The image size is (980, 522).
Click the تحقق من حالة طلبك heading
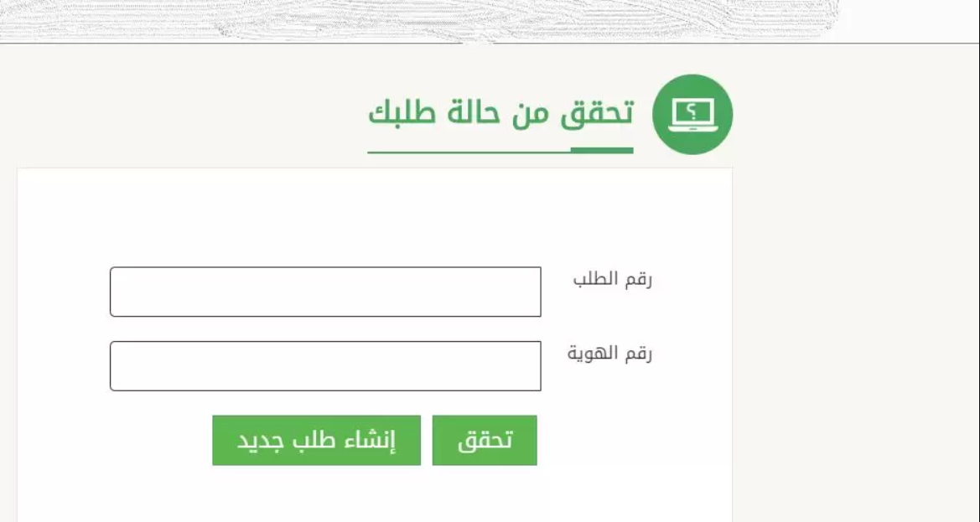click(500, 112)
